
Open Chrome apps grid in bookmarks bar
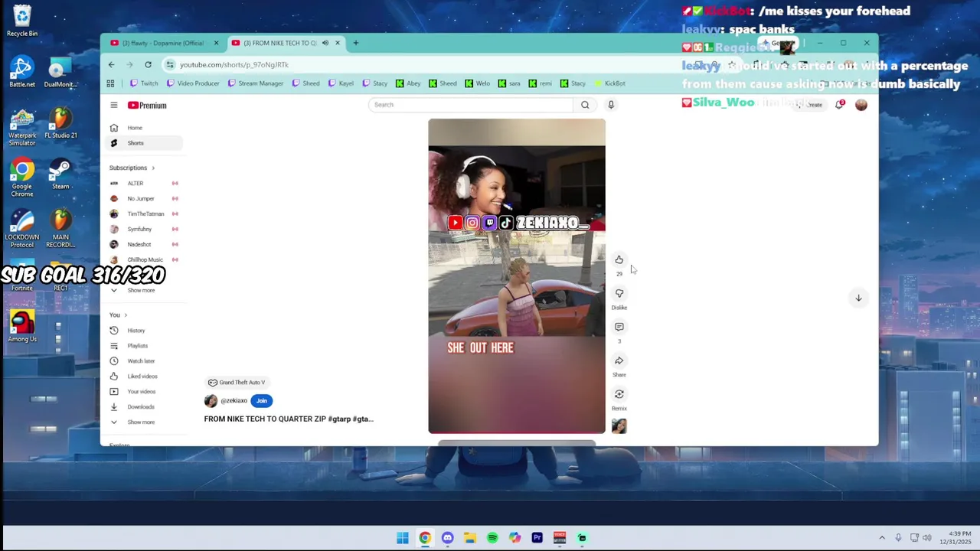point(110,83)
